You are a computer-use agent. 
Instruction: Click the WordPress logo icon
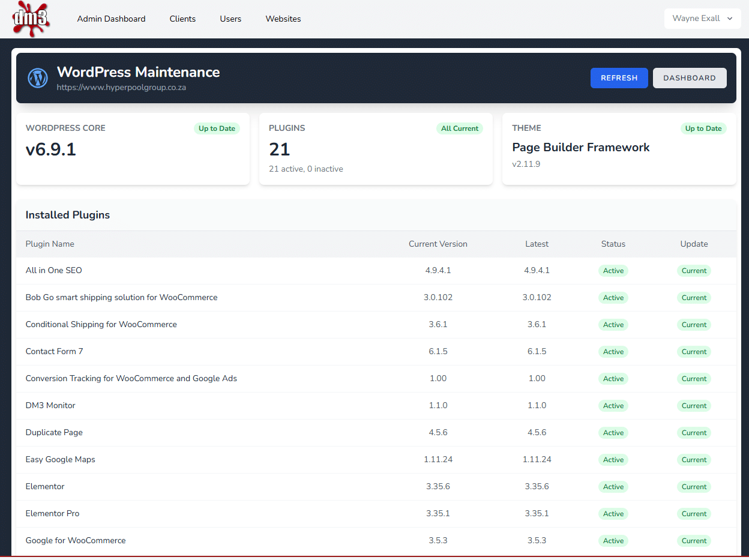[38, 77]
